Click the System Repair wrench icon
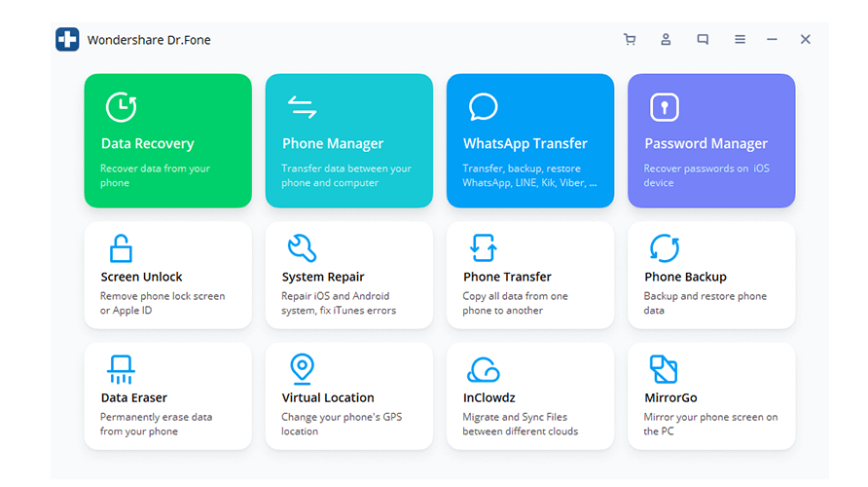Viewport: 868px width, 487px height. click(302, 248)
